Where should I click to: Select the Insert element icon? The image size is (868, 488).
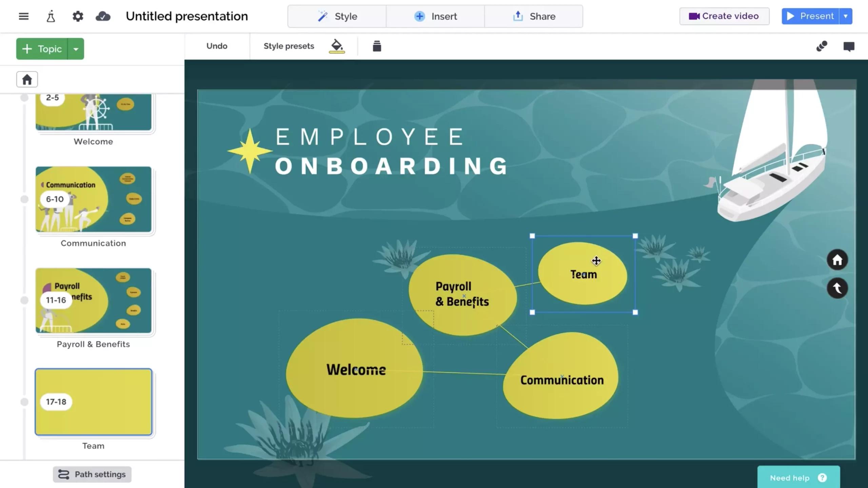419,16
